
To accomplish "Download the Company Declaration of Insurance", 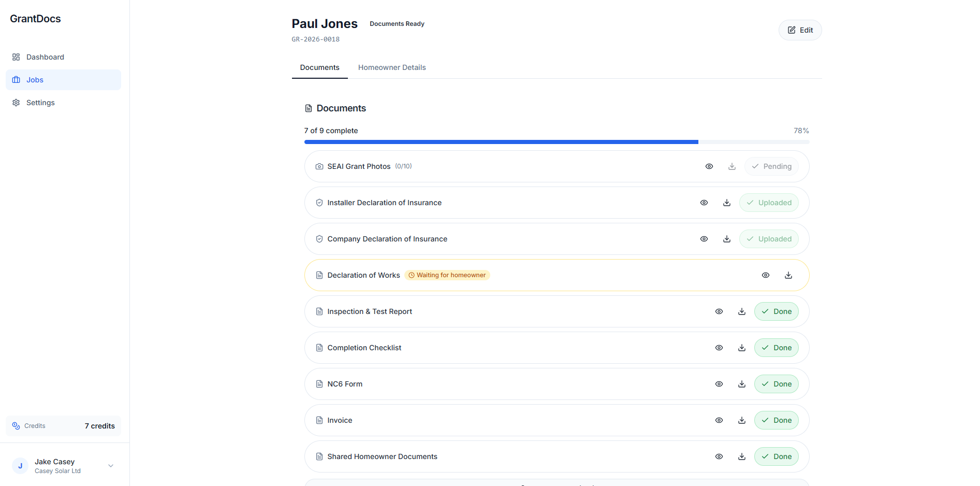I will (x=727, y=239).
